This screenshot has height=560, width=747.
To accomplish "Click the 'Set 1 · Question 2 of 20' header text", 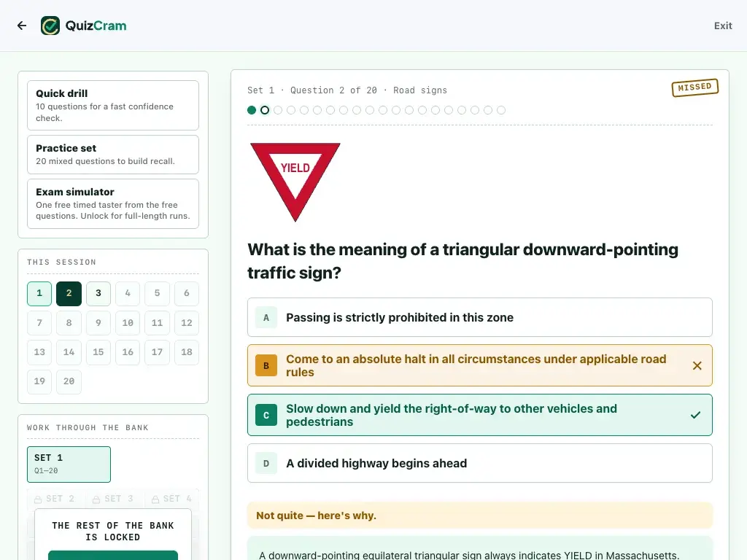I will (312, 90).
